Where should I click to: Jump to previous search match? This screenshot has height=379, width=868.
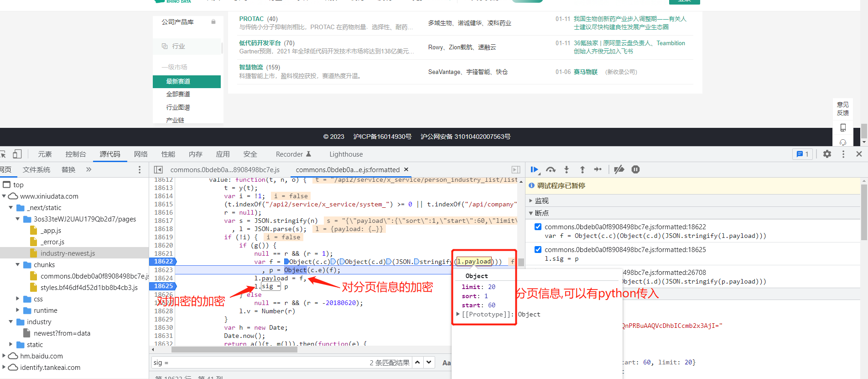coord(417,363)
